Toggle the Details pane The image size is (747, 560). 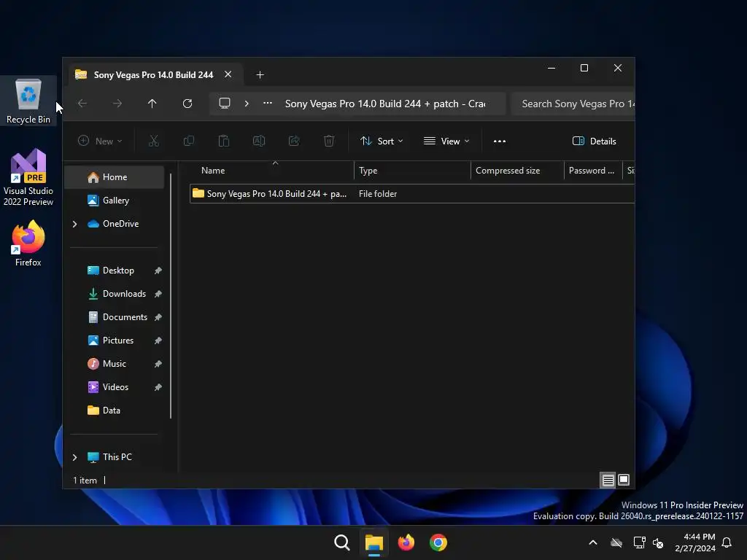click(x=594, y=141)
